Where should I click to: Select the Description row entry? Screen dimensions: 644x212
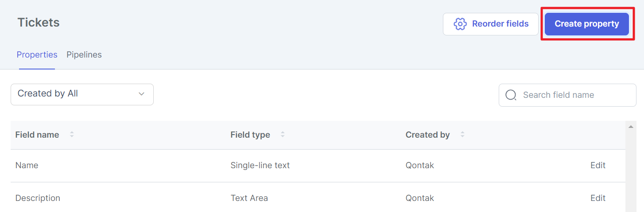click(x=318, y=198)
